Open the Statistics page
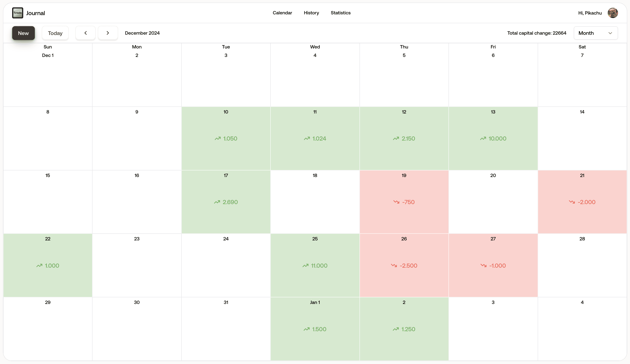The image size is (630, 364). click(341, 13)
